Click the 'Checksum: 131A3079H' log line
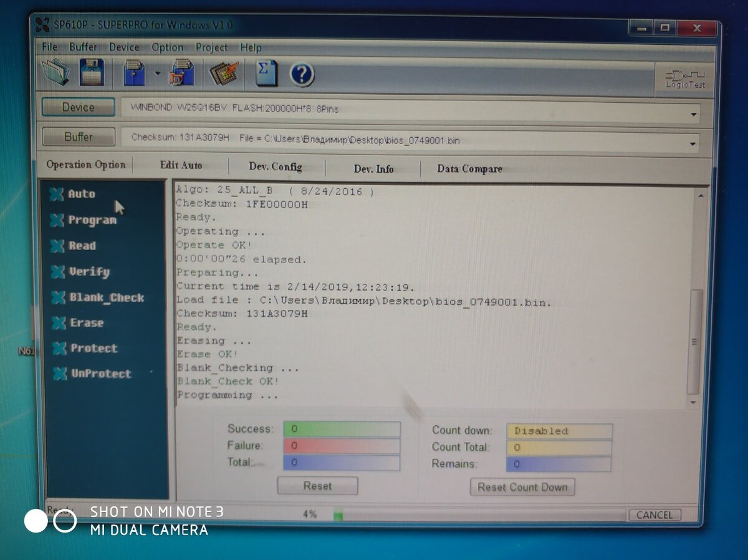Screen dimensions: 748x560 242,313
